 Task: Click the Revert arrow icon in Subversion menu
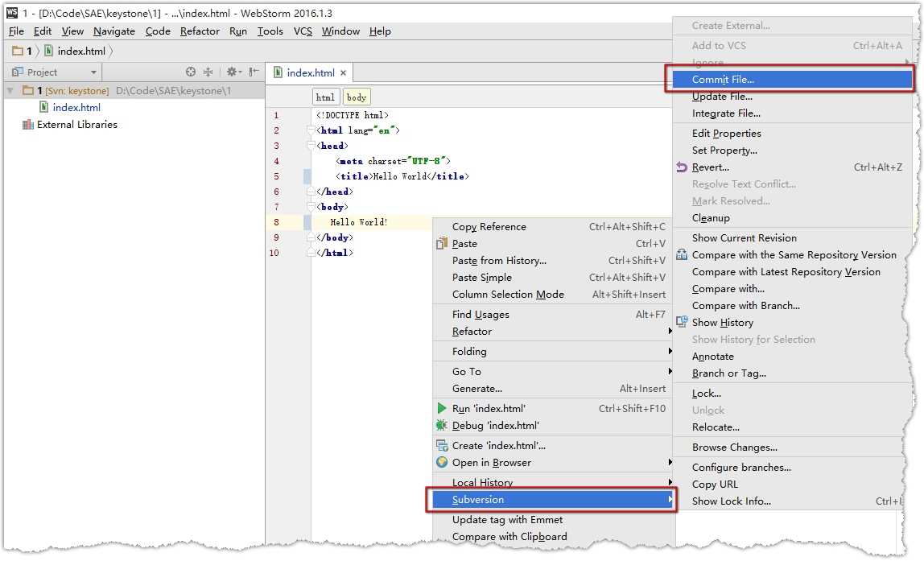coord(682,167)
